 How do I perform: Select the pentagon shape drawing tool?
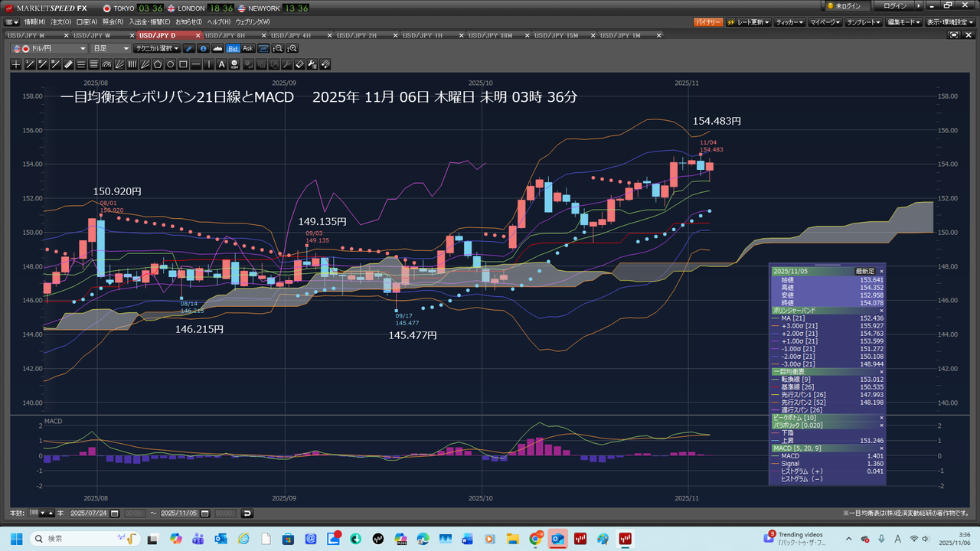(x=158, y=64)
